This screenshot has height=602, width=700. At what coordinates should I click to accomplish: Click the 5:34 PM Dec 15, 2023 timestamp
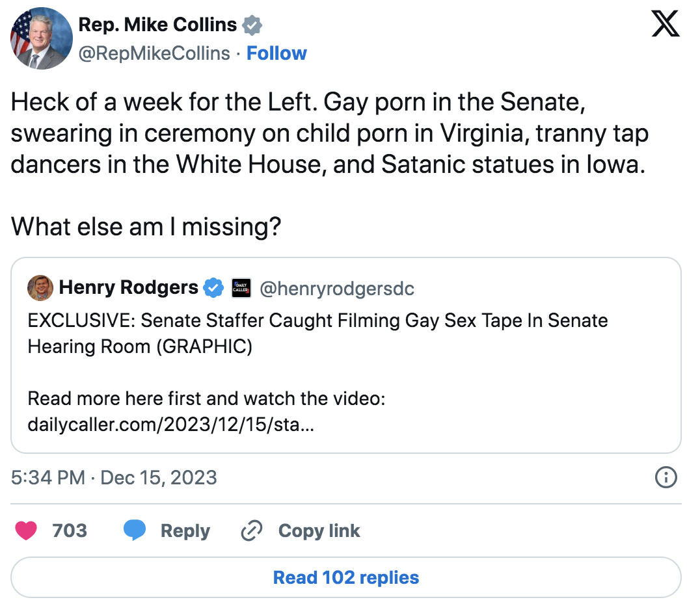coord(114,478)
